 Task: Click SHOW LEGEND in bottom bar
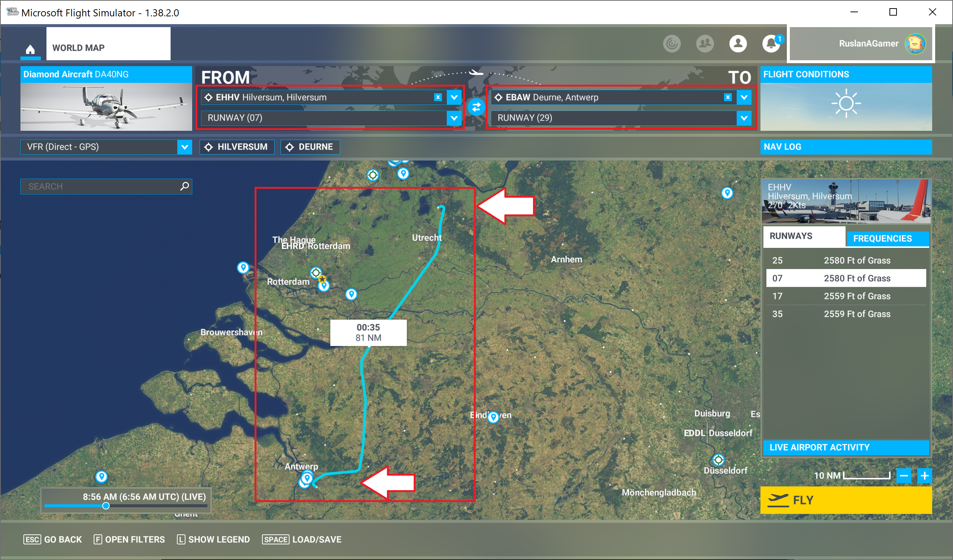(213, 540)
